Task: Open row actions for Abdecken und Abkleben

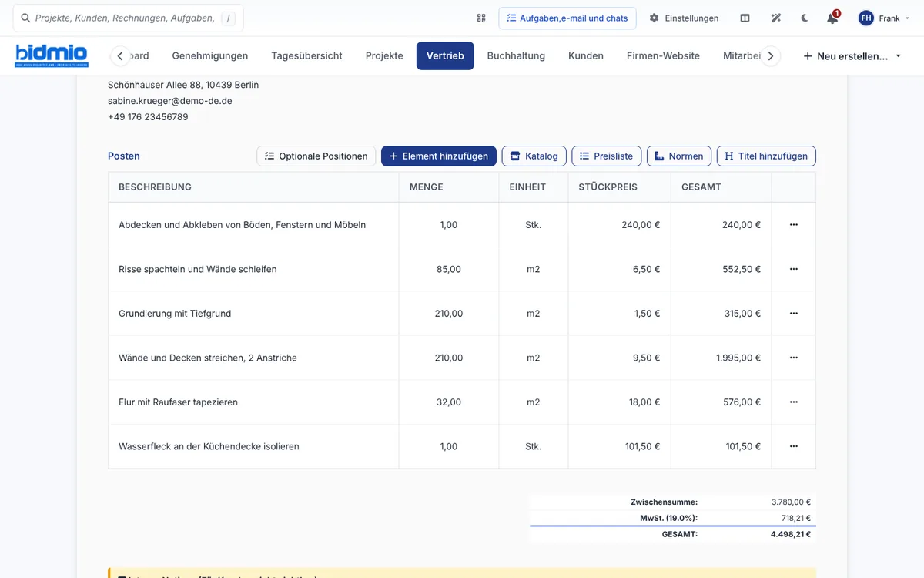Action: [x=794, y=225]
